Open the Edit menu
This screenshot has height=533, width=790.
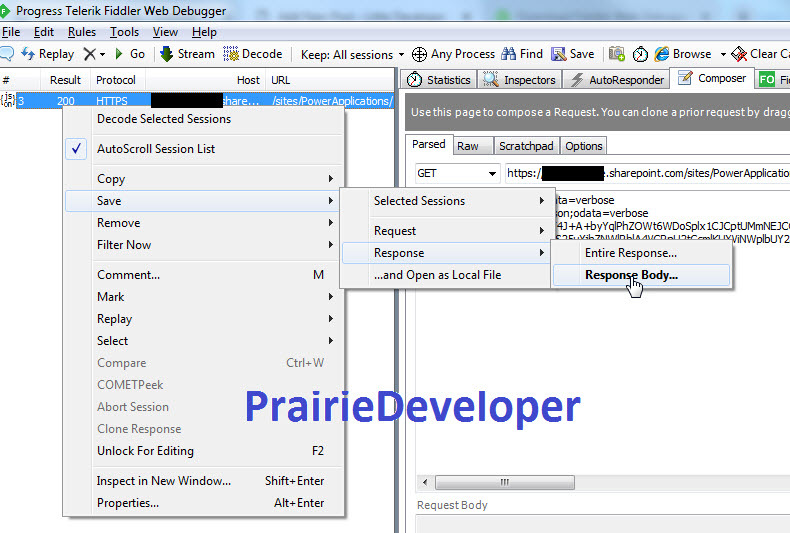click(x=44, y=32)
